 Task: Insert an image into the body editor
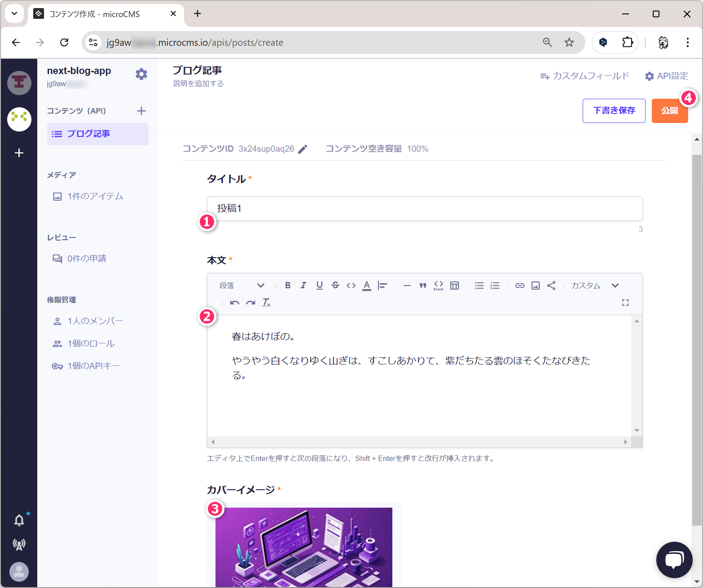tap(536, 285)
